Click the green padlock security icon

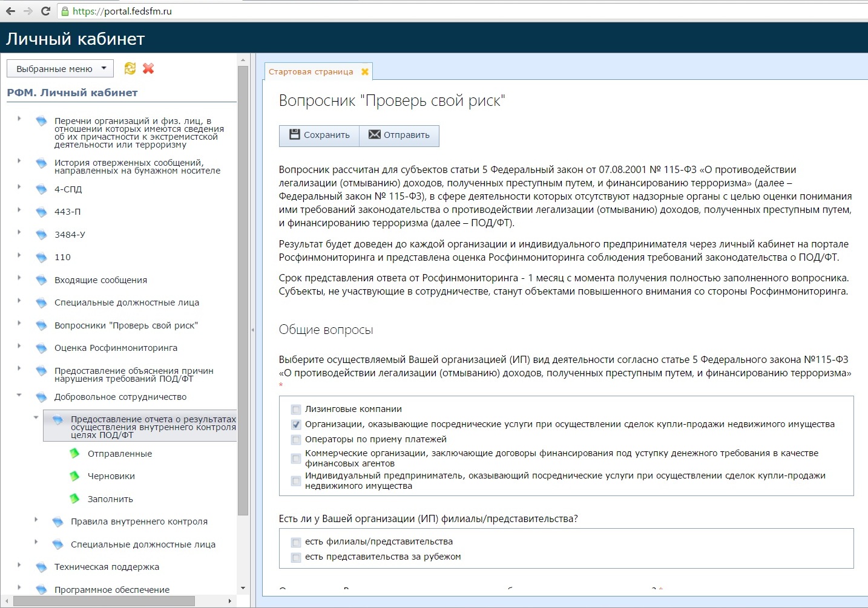click(x=65, y=11)
